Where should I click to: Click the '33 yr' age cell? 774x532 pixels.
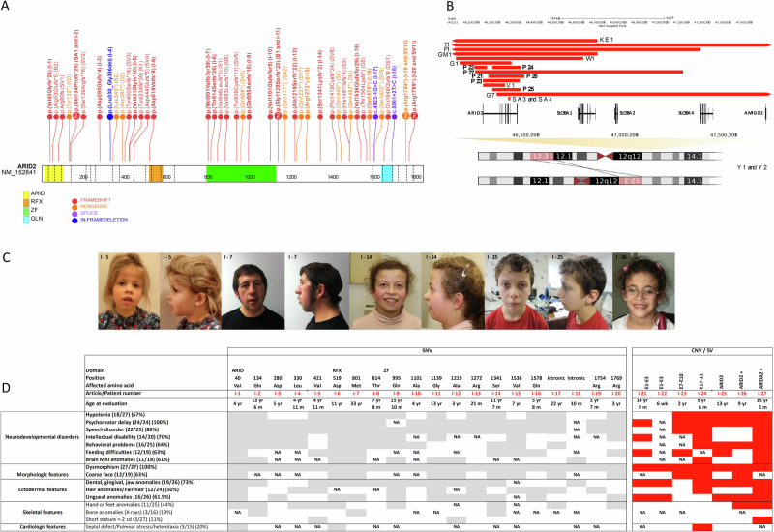tap(356, 403)
